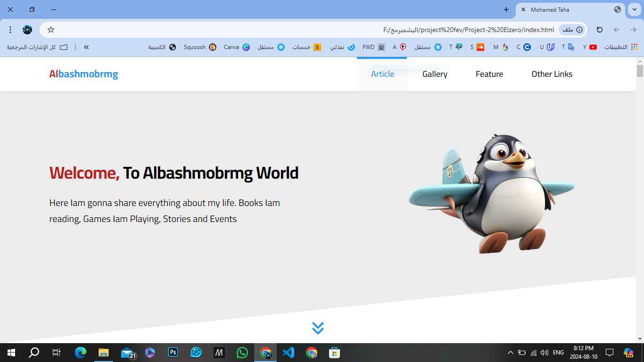Reload the page using the refresh icon
The height and width of the screenshot is (362, 644).
[x=600, y=30]
